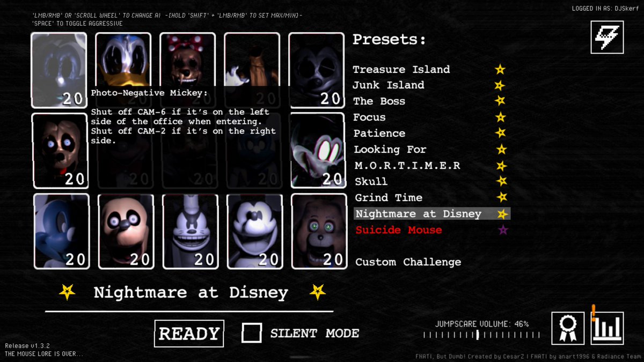The height and width of the screenshot is (362, 644).
Task: Click the red-bow Minnie character card
Action: pos(188,59)
